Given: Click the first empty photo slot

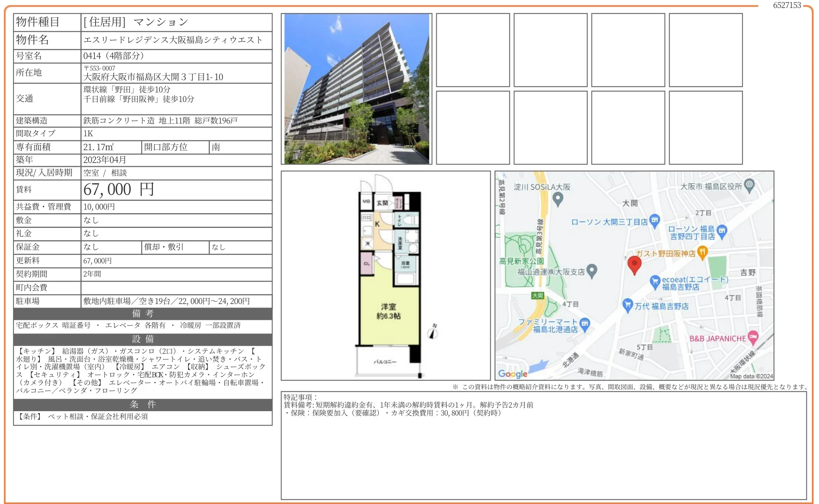Looking at the screenshot, I should [x=472, y=50].
